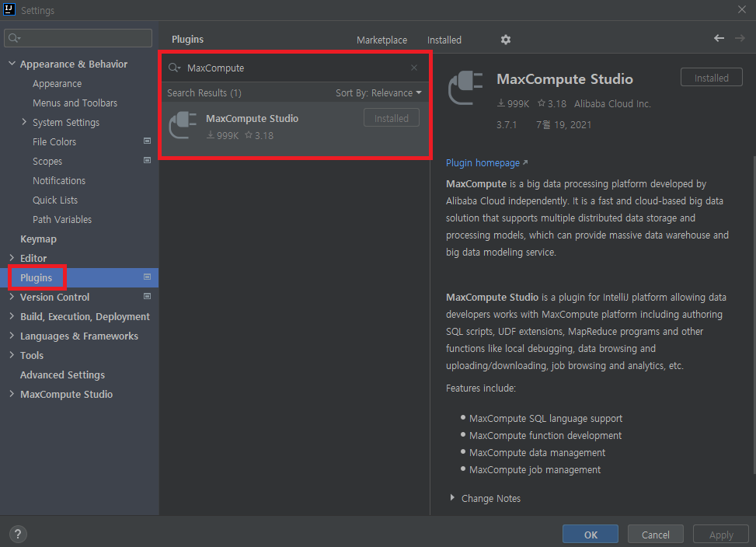Switch to the Marketplace tab
The height and width of the screenshot is (547, 756).
click(x=381, y=40)
